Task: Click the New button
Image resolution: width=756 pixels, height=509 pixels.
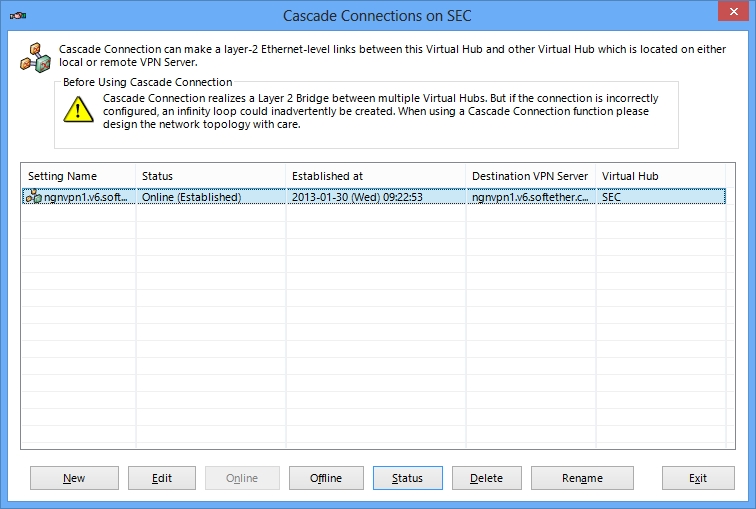Action: point(74,478)
